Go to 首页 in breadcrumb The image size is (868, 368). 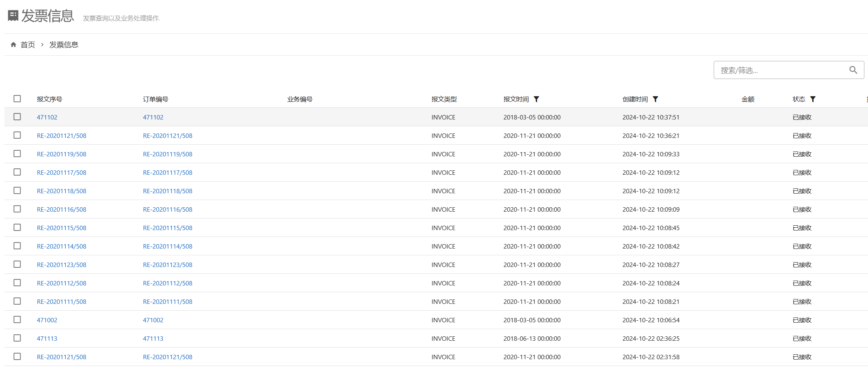pyautogui.click(x=28, y=44)
